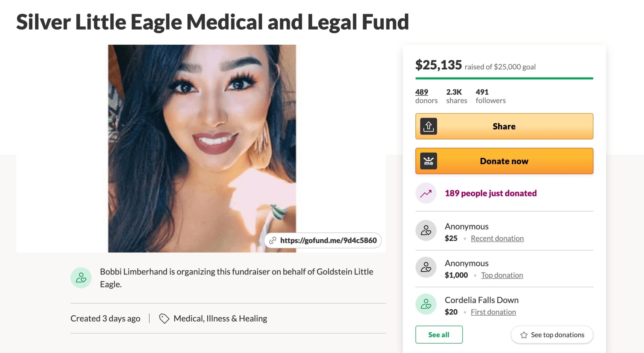
Task: Click the fundraiser main photo
Action: click(202, 141)
